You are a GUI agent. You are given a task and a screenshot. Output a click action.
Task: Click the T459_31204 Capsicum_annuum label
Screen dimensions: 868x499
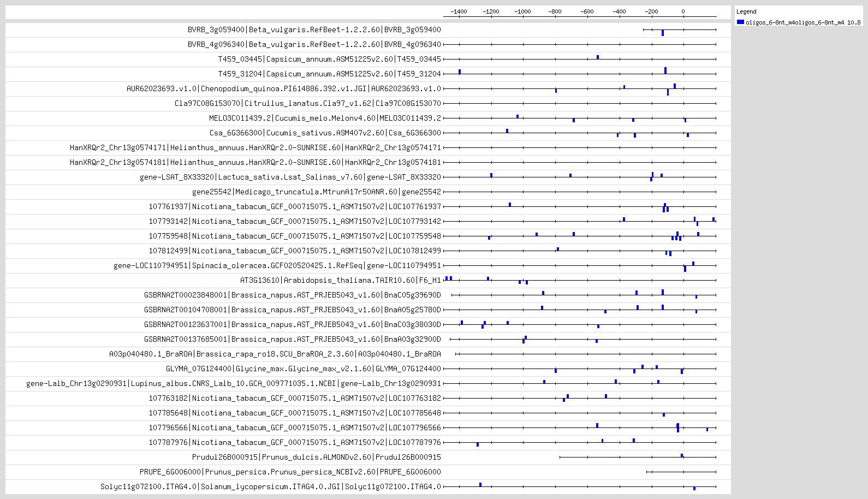[x=330, y=74]
